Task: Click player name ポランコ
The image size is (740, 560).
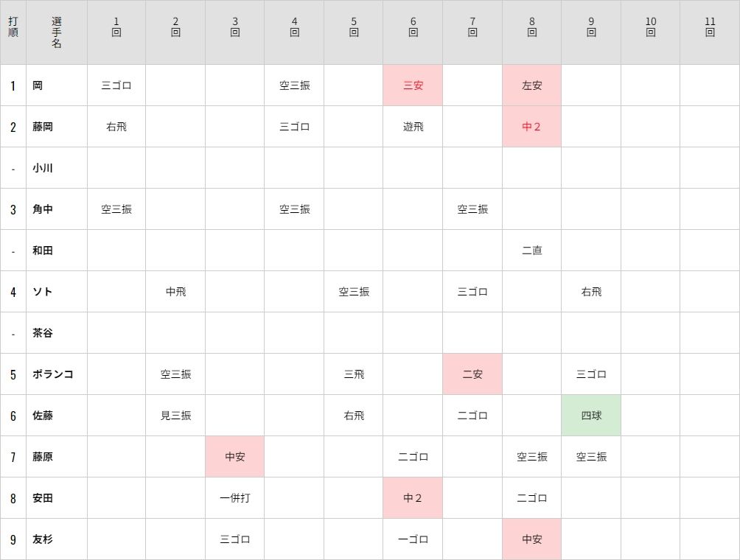Action: 53,374
